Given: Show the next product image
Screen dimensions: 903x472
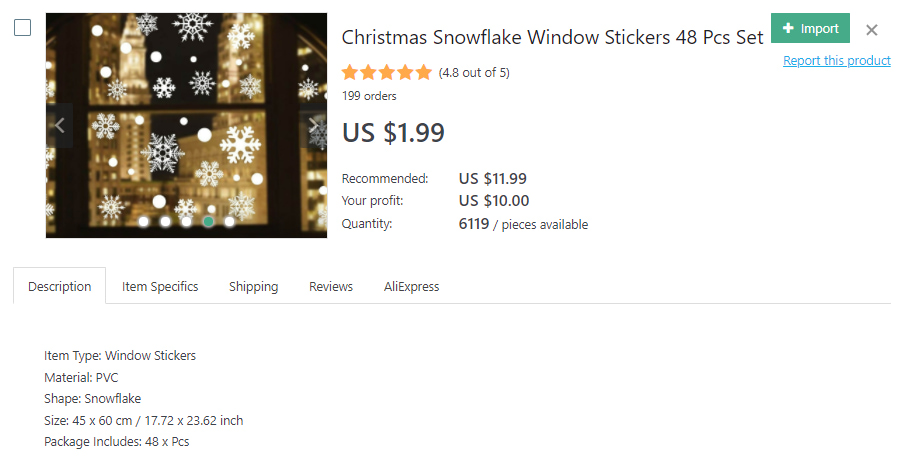Looking at the screenshot, I should click(x=313, y=126).
